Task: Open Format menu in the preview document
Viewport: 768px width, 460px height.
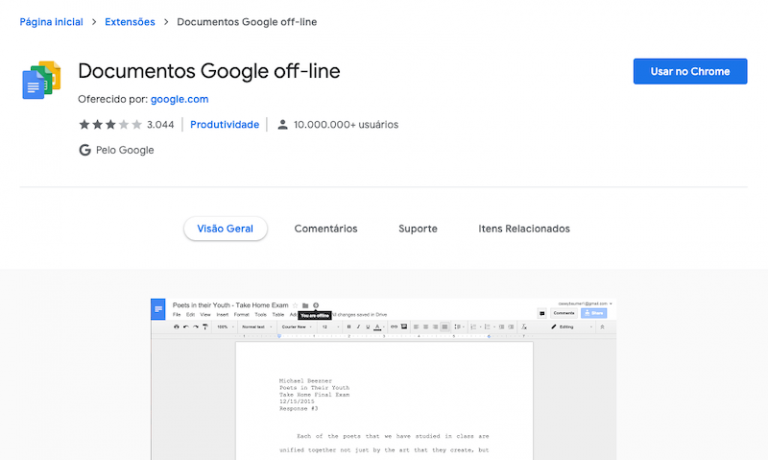Action: click(x=241, y=315)
